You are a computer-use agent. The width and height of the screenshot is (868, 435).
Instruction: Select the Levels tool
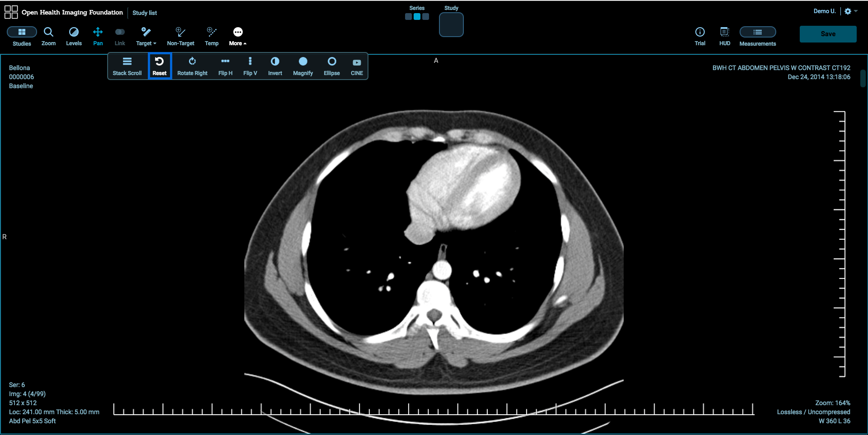coord(74,36)
